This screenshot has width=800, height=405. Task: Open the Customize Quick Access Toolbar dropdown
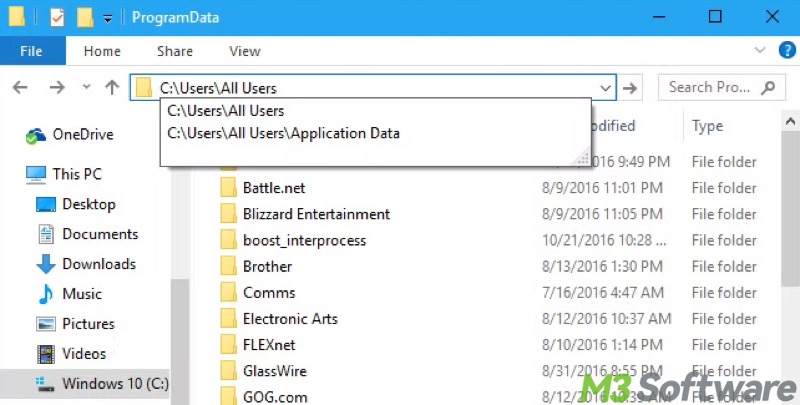[108, 18]
